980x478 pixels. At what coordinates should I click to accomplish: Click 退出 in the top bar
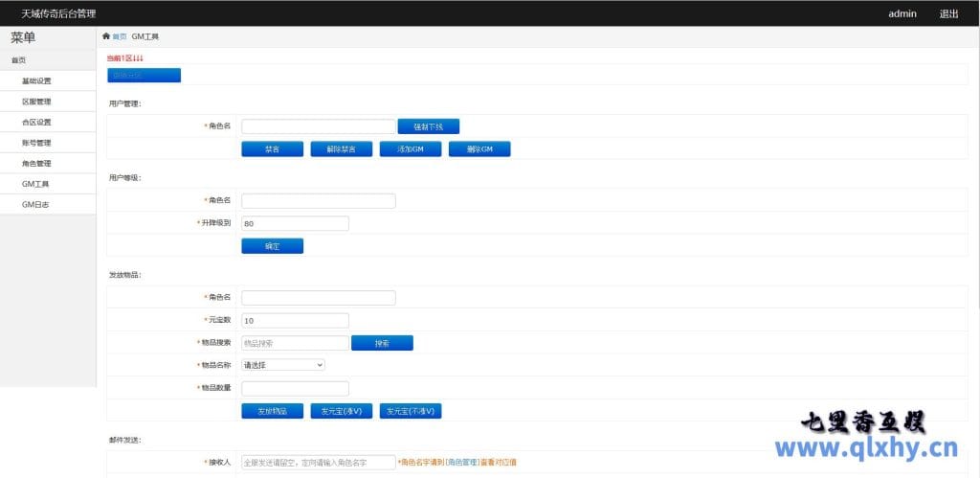[948, 13]
